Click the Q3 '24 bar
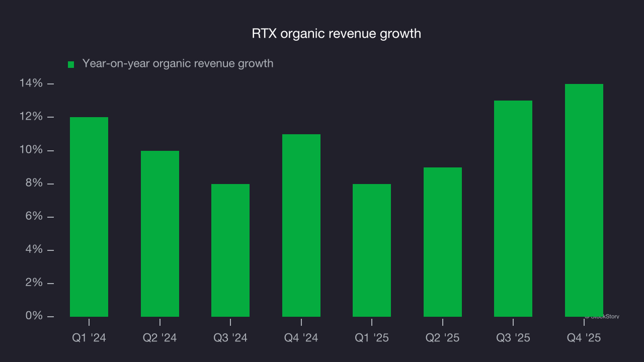The height and width of the screenshot is (362, 644). 230,250
